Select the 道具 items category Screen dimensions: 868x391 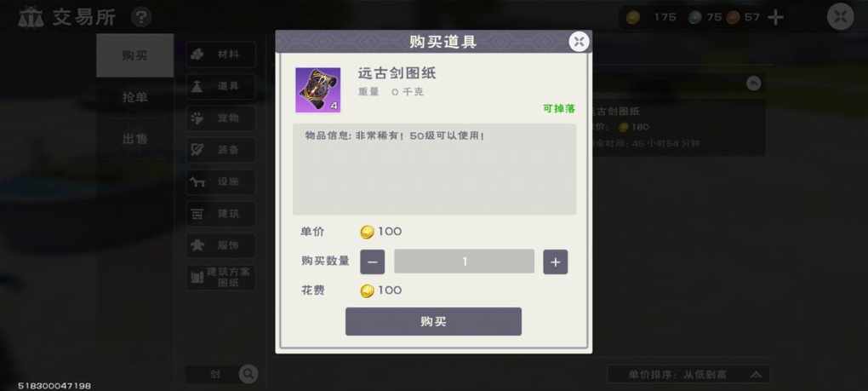click(221, 86)
